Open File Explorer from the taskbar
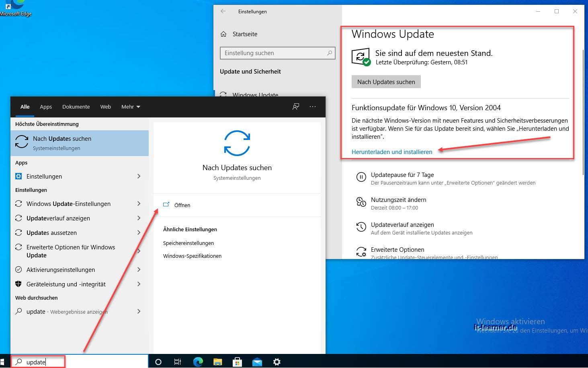The height and width of the screenshot is (368, 588). pos(217,362)
